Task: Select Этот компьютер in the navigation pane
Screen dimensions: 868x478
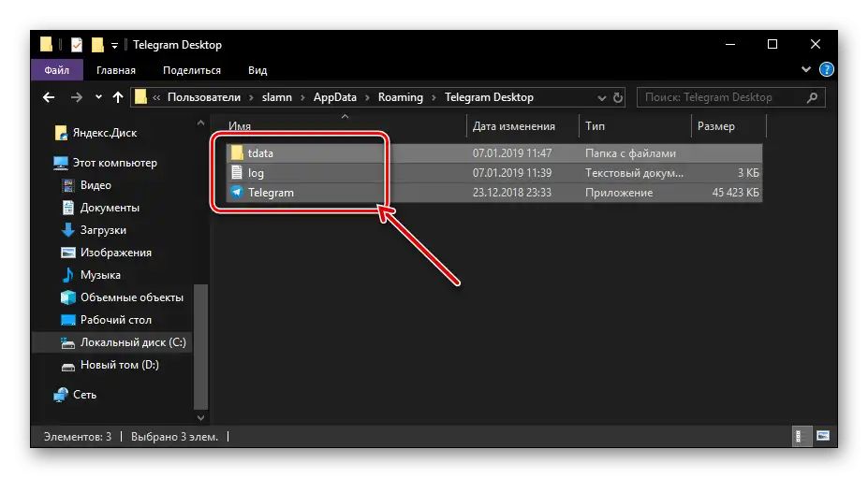Action: [x=105, y=163]
